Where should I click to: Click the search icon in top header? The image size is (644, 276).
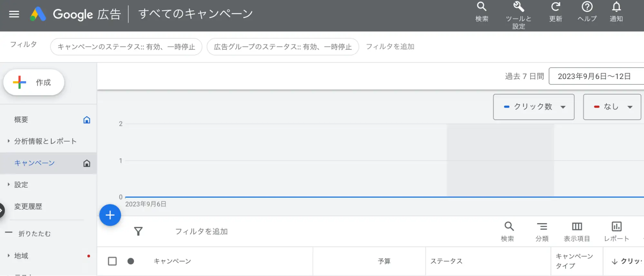482,7
